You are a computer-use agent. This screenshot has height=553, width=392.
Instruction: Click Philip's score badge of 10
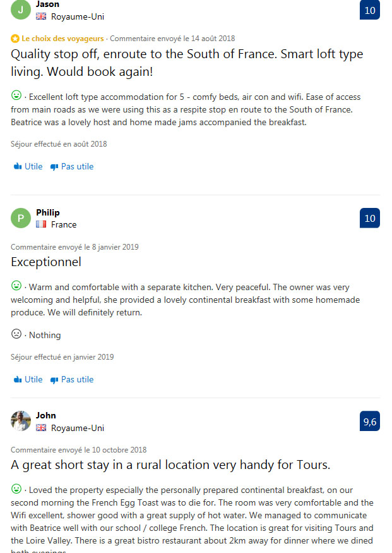tap(370, 218)
